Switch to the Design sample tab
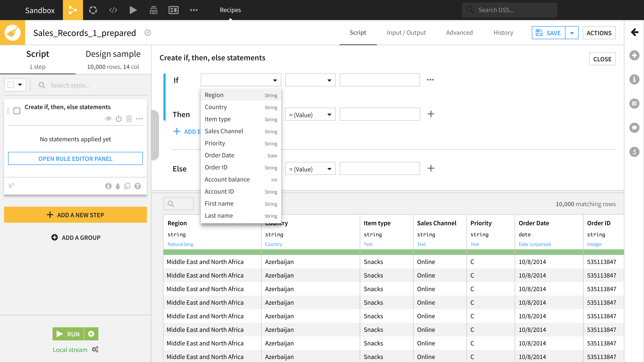 click(113, 59)
